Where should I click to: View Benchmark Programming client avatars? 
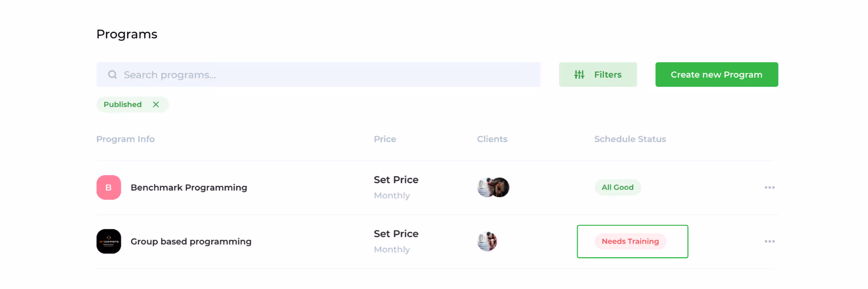[493, 187]
